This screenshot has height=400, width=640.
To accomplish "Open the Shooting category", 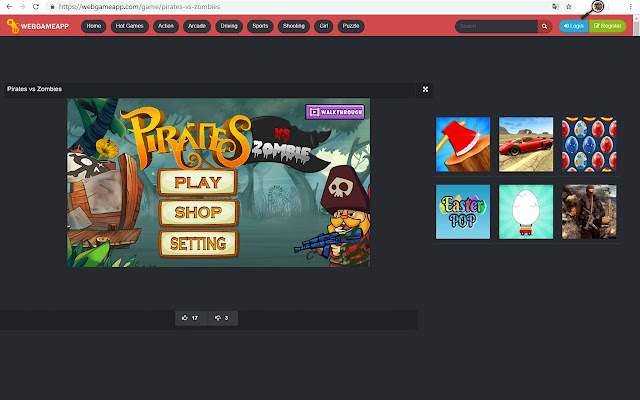I will tap(294, 26).
